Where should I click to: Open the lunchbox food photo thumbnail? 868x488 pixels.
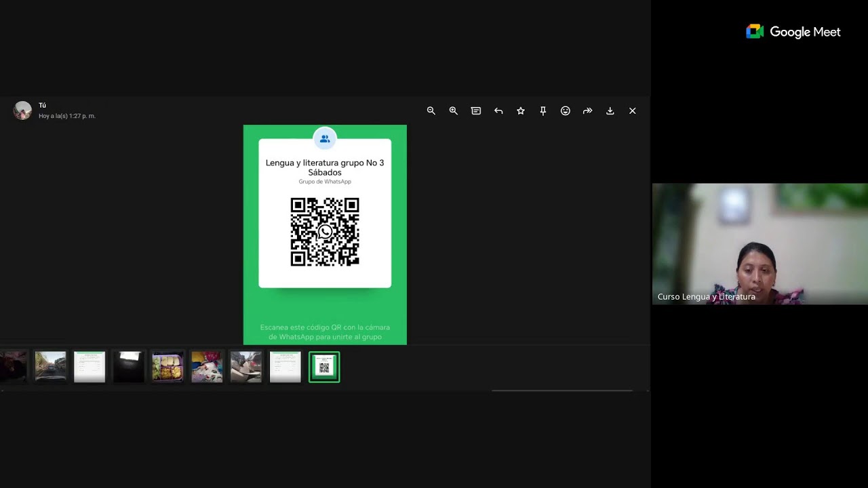[x=167, y=367]
